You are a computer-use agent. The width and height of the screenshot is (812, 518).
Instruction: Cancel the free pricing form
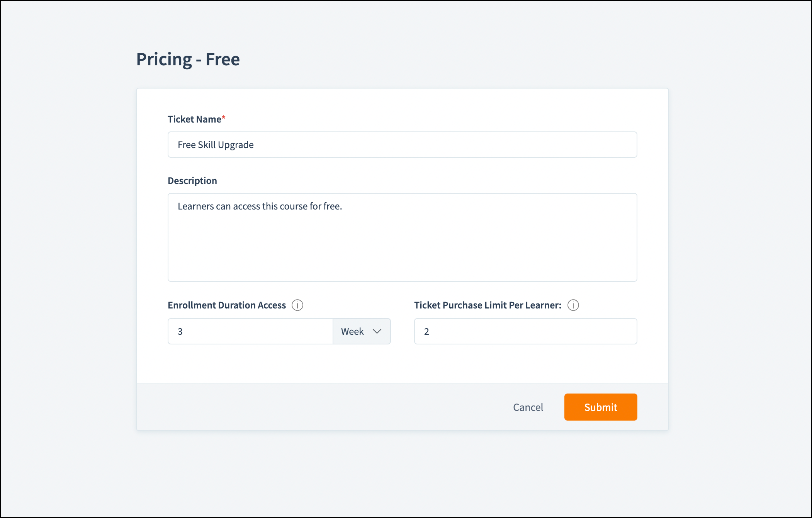(x=528, y=407)
